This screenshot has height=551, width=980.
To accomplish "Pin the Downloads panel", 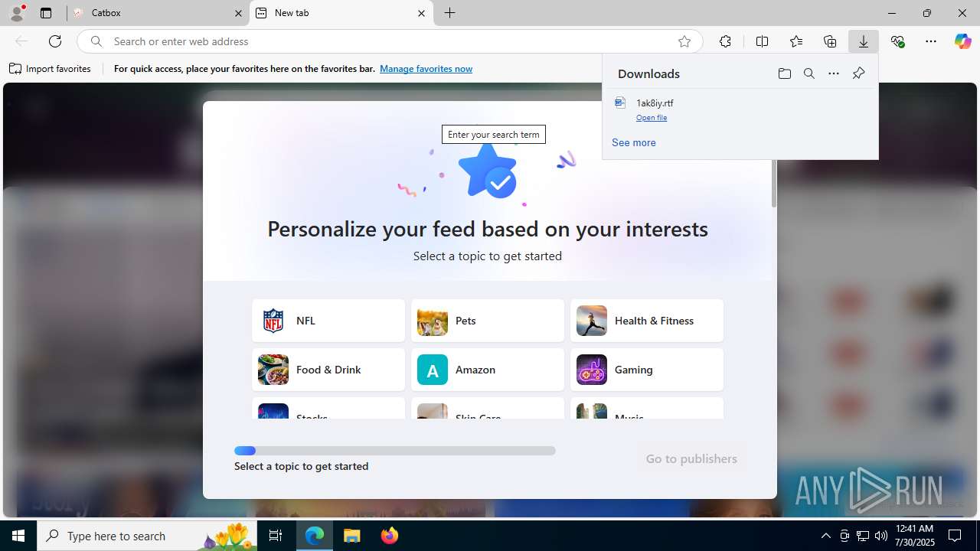I will [858, 73].
